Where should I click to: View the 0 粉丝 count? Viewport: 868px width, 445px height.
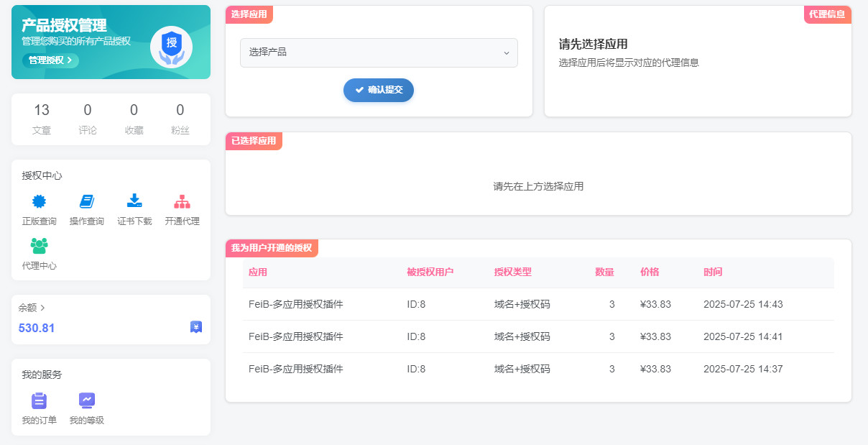pos(180,119)
